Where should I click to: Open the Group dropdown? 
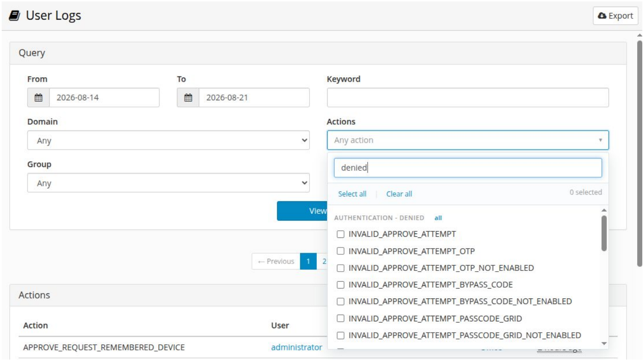tap(168, 183)
